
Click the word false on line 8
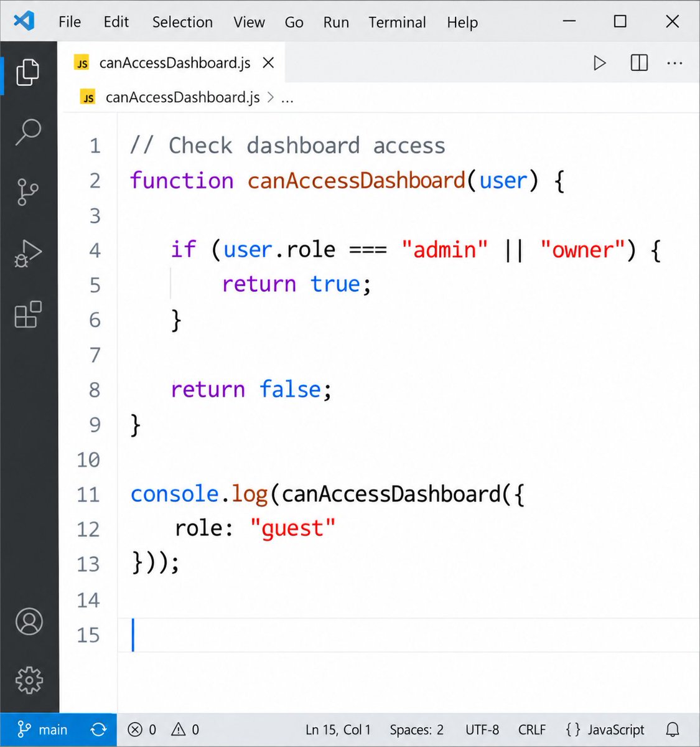click(x=290, y=390)
